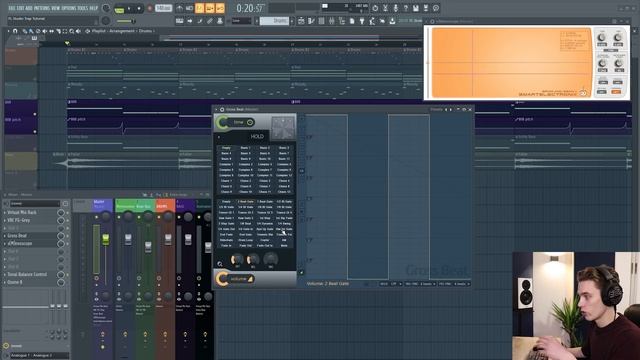This screenshot has height=360, width=640.
Task: Open the Drums pattern selector
Action: pos(275,21)
